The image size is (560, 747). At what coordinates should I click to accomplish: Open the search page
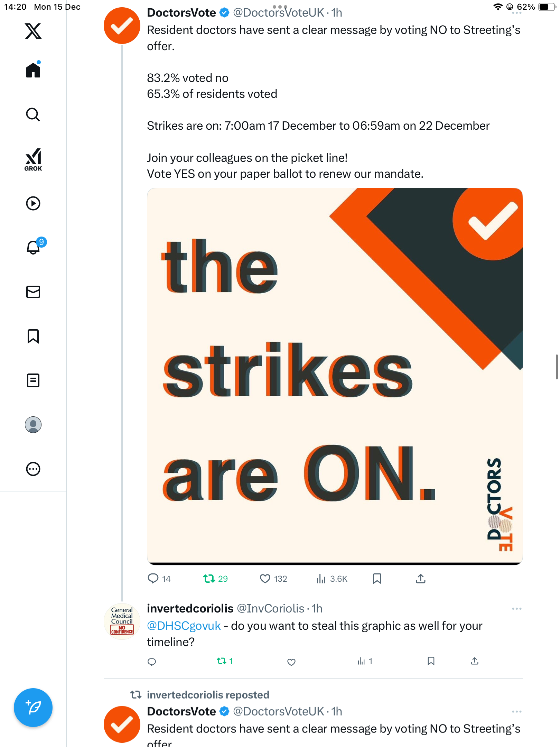click(x=33, y=114)
